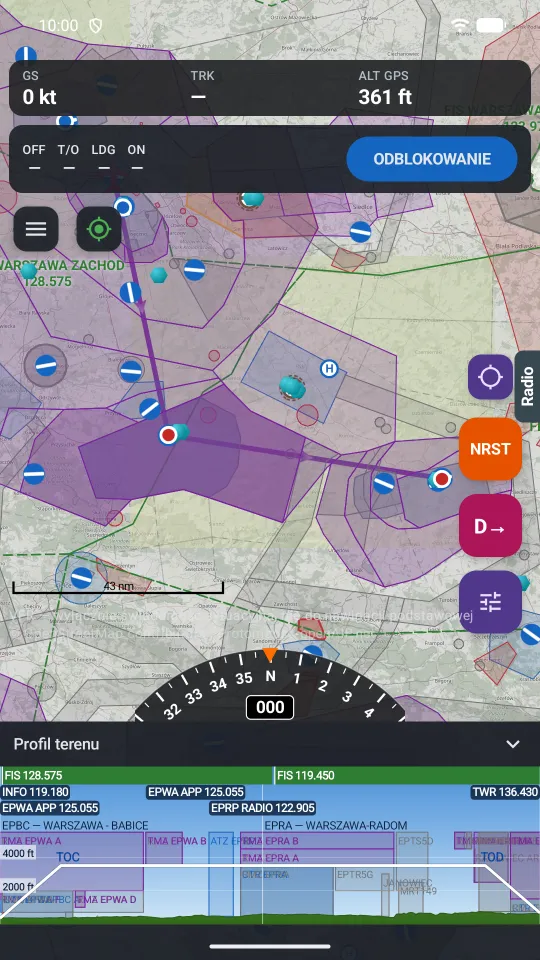The image size is (540, 960).
Task: Tap the heliport H marker on map
Action: click(x=329, y=369)
